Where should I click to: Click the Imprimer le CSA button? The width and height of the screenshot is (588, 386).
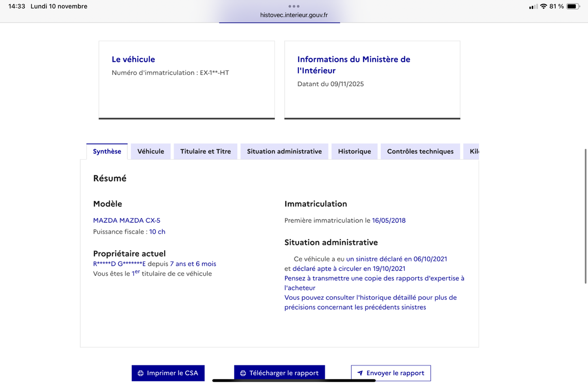(x=168, y=373)
